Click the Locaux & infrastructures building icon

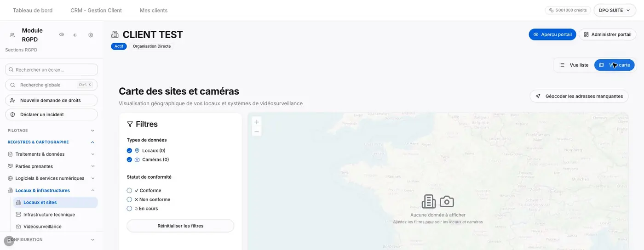pyautogui.click(x=11, y=190)
